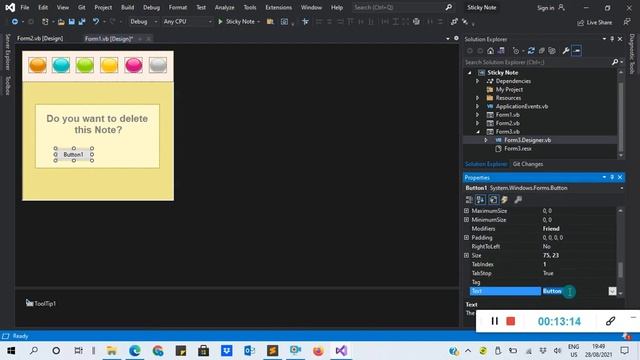Click the Save All toolbar icon
Screen dimensions: 640x360
82,22
